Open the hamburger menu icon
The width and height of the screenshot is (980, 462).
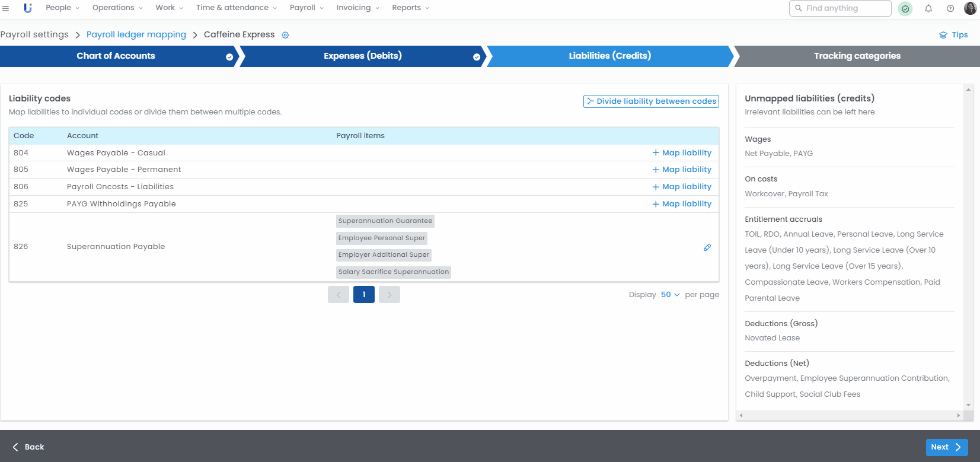pos(6,8)
